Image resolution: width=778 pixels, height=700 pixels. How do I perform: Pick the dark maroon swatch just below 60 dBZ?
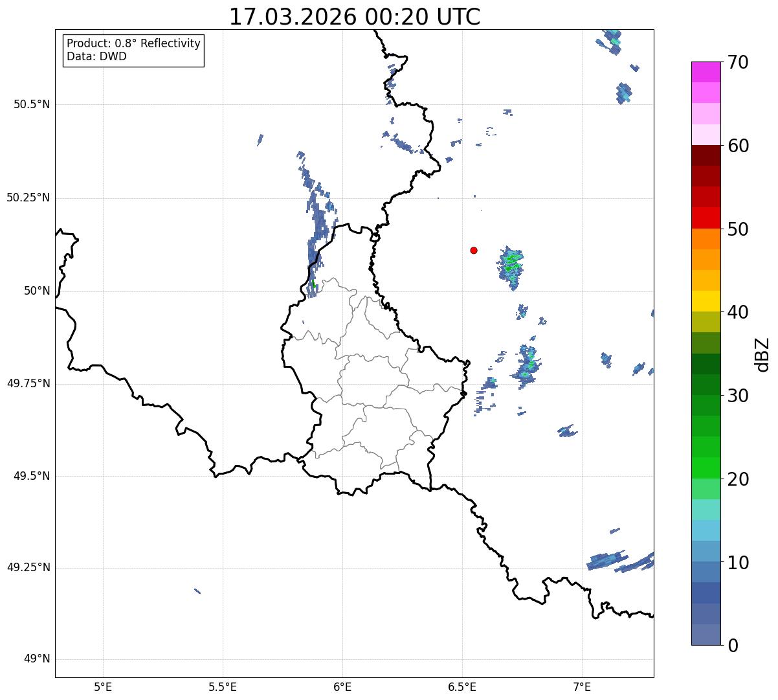(706, 155)
